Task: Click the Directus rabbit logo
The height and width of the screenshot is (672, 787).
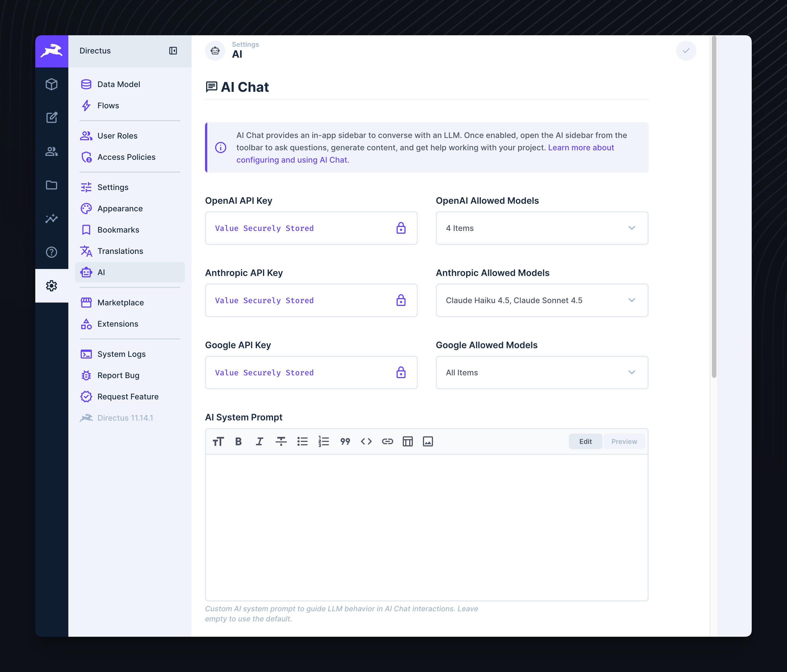Action: (52, 50)
